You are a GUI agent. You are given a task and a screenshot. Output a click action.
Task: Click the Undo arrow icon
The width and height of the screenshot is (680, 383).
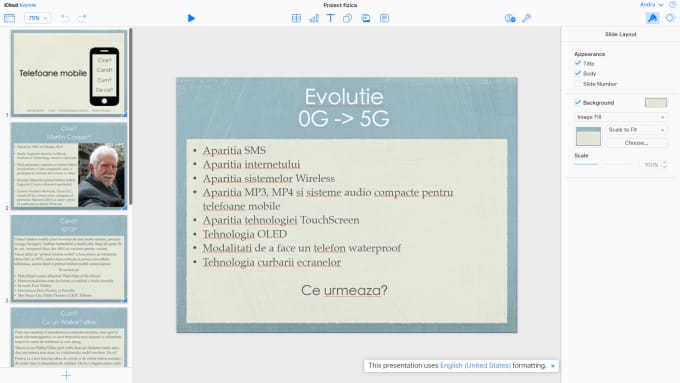pos(65,18)
